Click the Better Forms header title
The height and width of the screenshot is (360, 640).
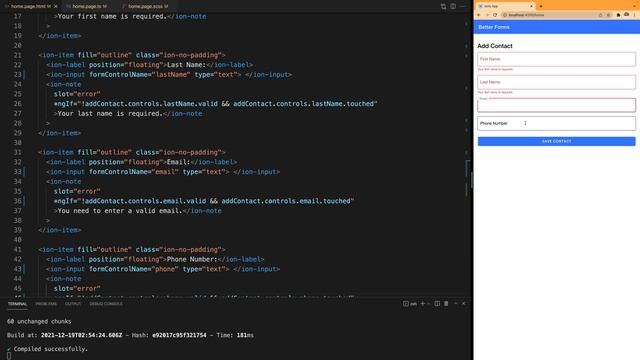click(493, 27)
